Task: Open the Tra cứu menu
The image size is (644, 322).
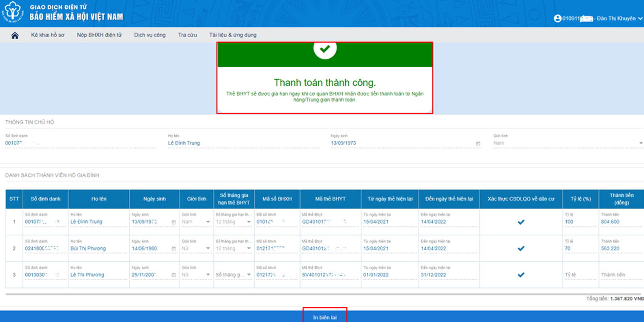Action: (187, 35)
